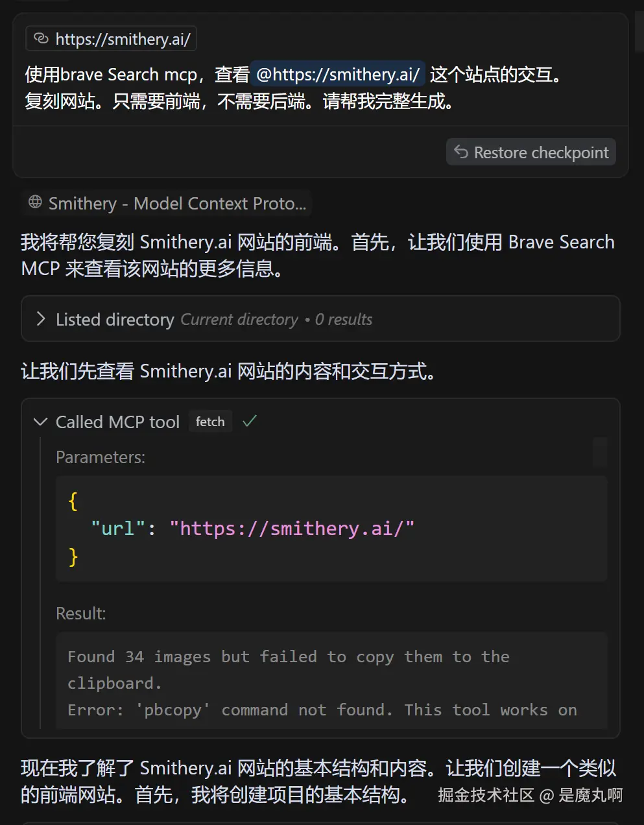Click the "url" key in parameters JSON
644x825 pixels.
click(117, 529)
